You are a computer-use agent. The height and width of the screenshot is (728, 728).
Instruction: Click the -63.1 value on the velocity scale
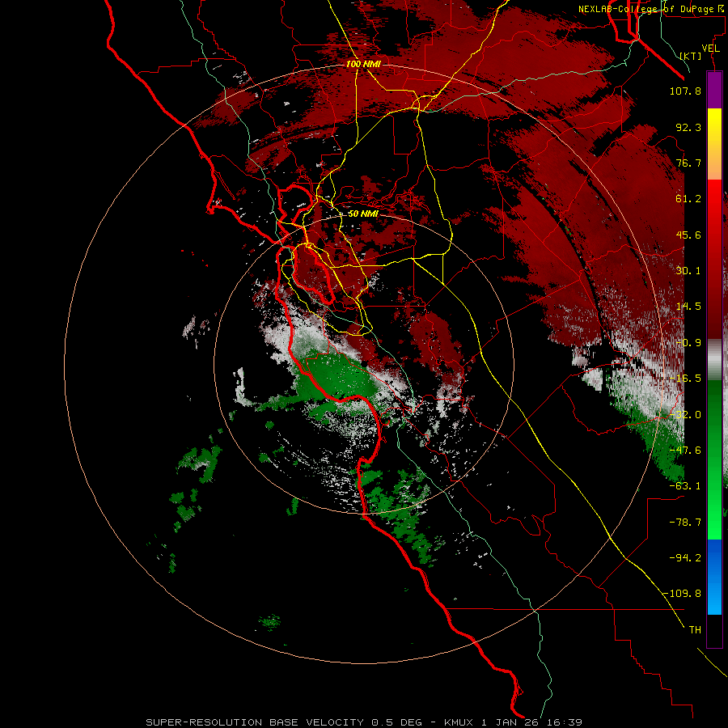(x=685, y=486)
